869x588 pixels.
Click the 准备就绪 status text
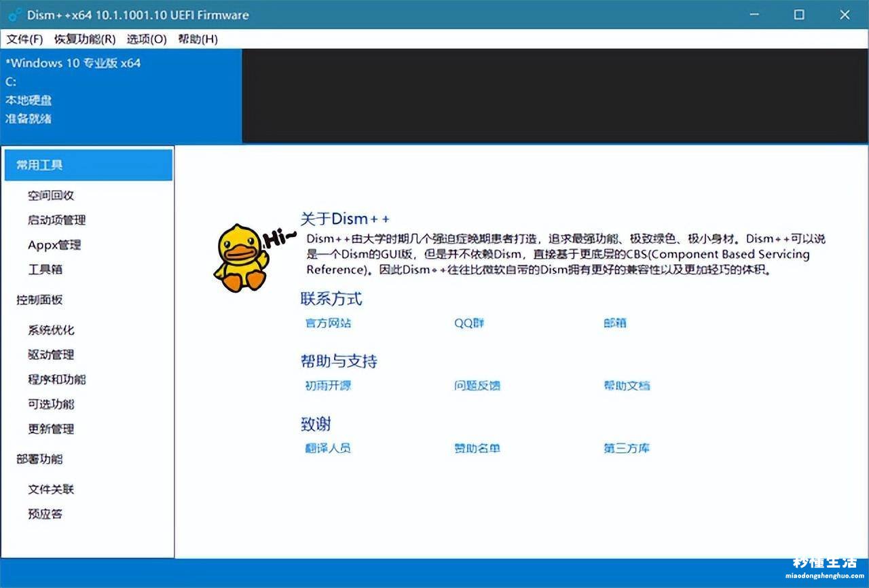[x=29, y=119]
